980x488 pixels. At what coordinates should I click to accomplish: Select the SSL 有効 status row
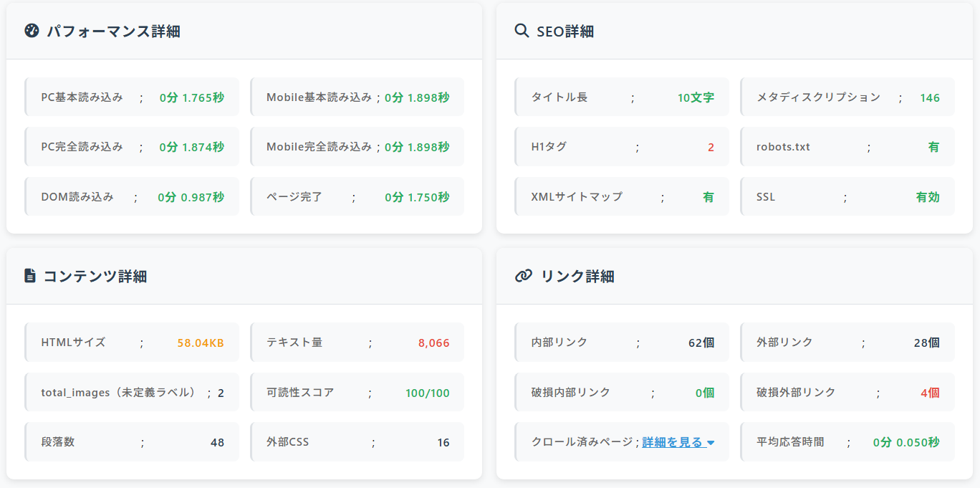(x=847, y=197)
